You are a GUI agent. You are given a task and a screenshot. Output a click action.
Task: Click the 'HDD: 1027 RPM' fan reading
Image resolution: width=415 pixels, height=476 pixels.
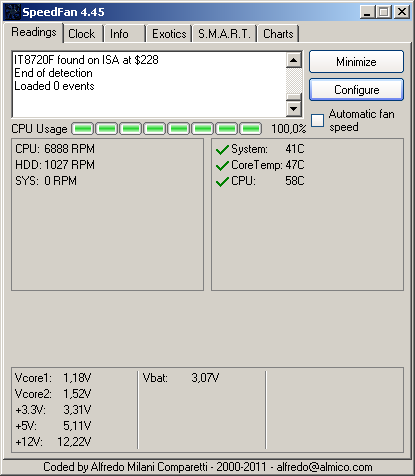click(55, 165)
